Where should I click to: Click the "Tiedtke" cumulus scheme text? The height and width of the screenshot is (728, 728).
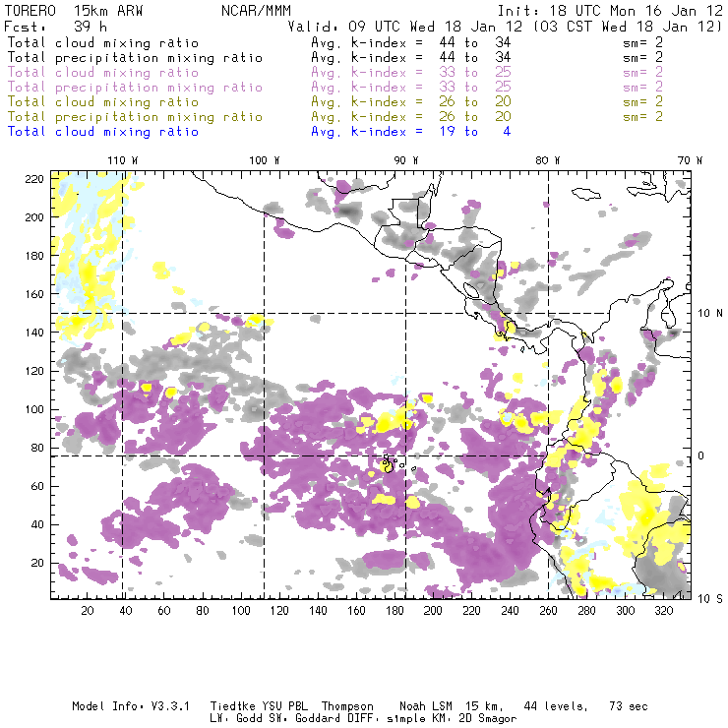coord(233,706)
